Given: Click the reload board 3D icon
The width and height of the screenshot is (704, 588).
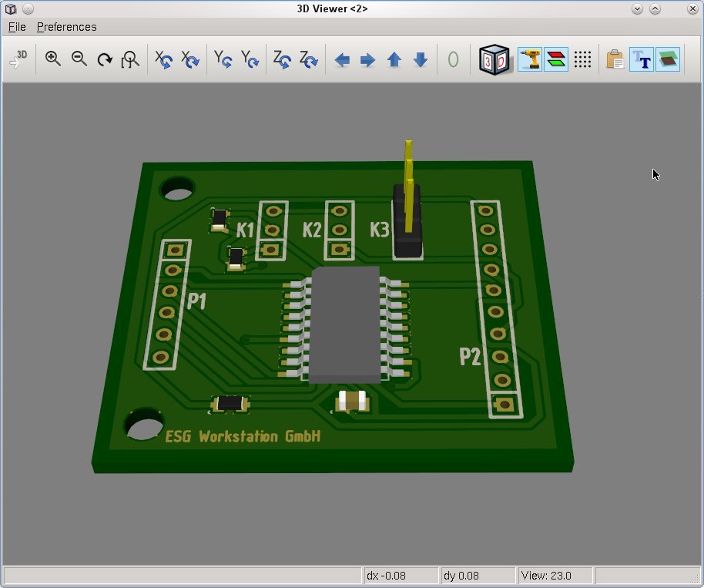Looking at the screenshot, I should point(18,59).
